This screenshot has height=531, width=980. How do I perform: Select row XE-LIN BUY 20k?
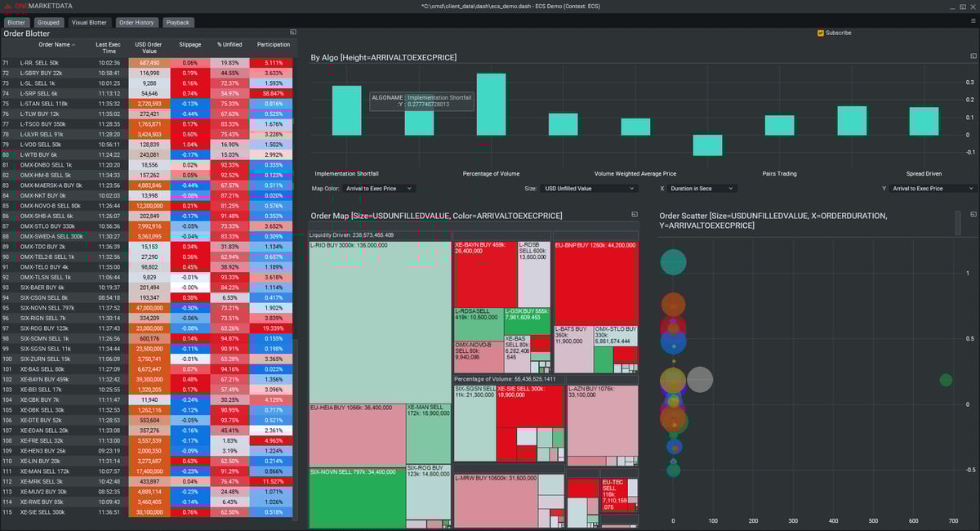pos(148,461)
